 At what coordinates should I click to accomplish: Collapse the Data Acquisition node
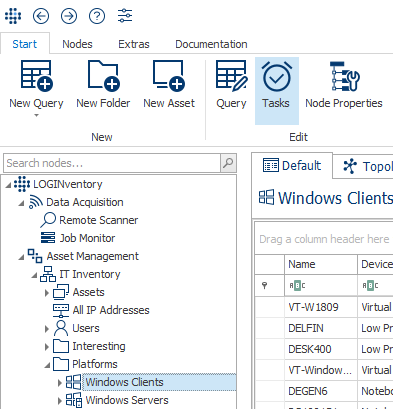(21, 203)
